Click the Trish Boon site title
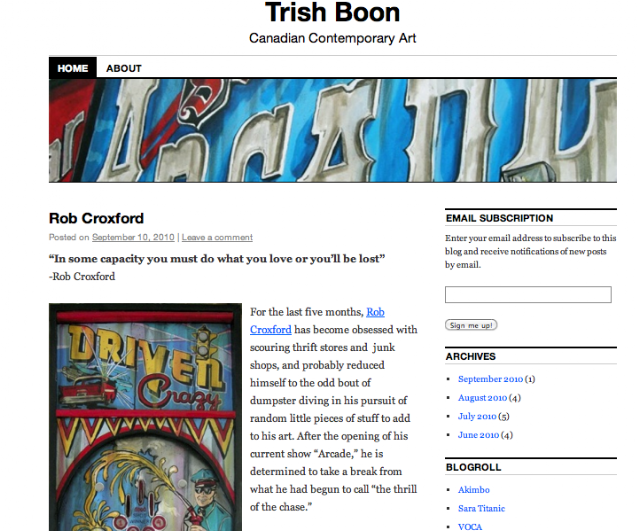The width and height of the screenshot is (640, 531). tap(333, 13)
